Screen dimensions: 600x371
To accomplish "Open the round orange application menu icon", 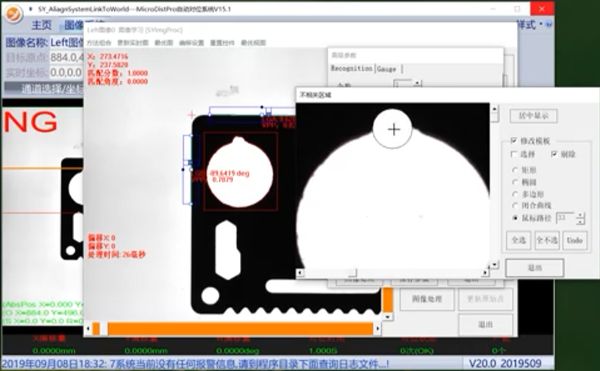I will (x=14, y=13).
